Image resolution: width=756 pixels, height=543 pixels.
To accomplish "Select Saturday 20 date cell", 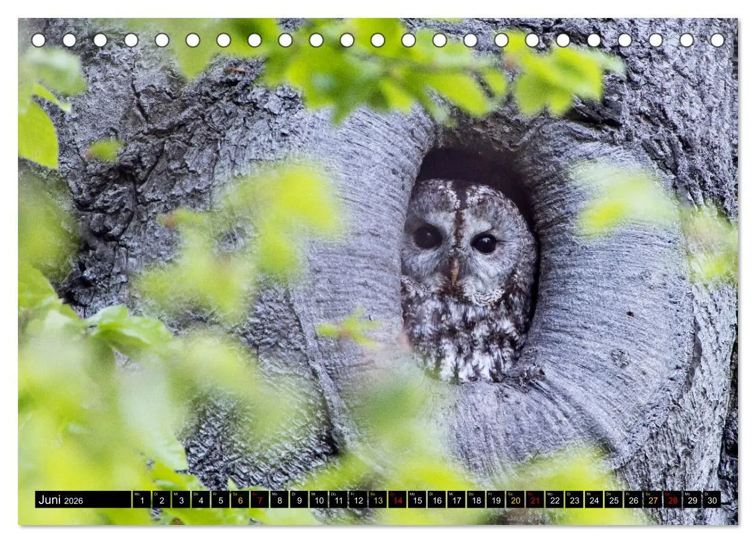I will click(515, 500).
